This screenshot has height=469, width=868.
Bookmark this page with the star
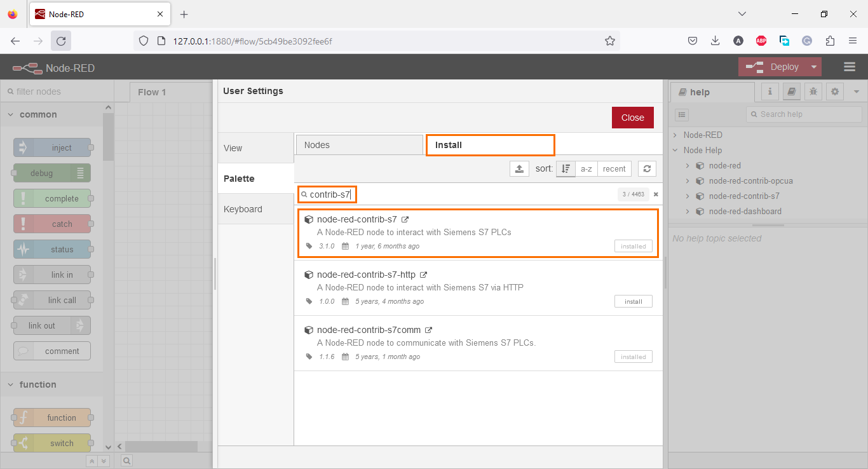point(610,41)
